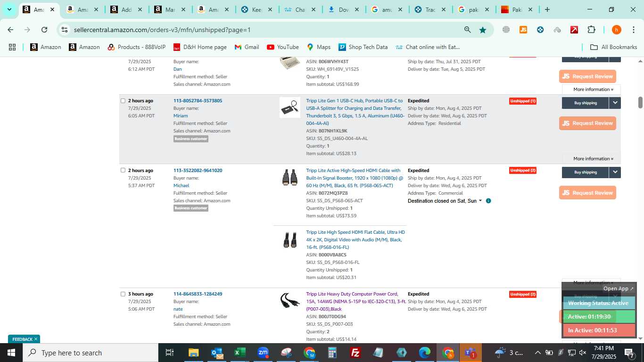The width and height of the screenshot is (644, 362).
Task: Select checkbox for order 114-8645833-1284249
Action: [x=123, y=294]
